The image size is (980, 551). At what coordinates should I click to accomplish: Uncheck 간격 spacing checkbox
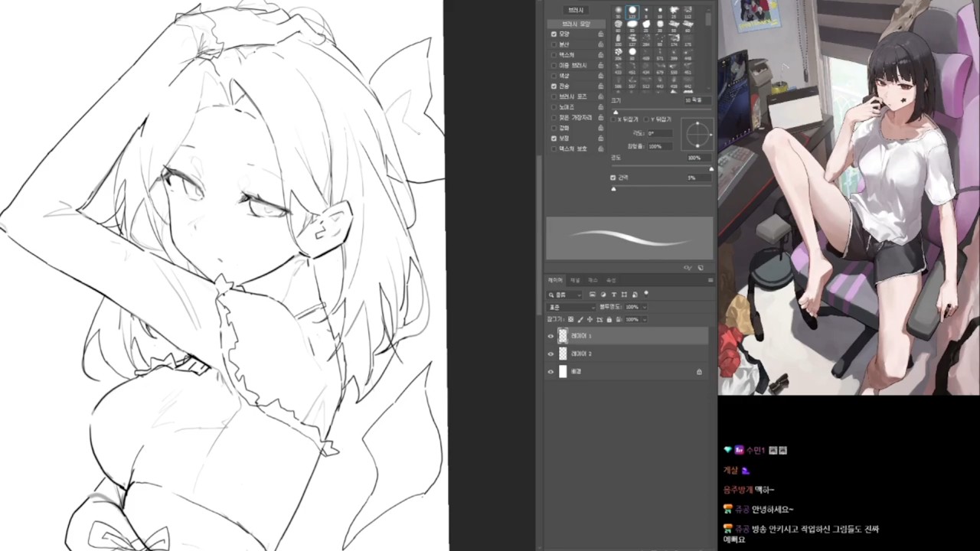coord(613,178)
